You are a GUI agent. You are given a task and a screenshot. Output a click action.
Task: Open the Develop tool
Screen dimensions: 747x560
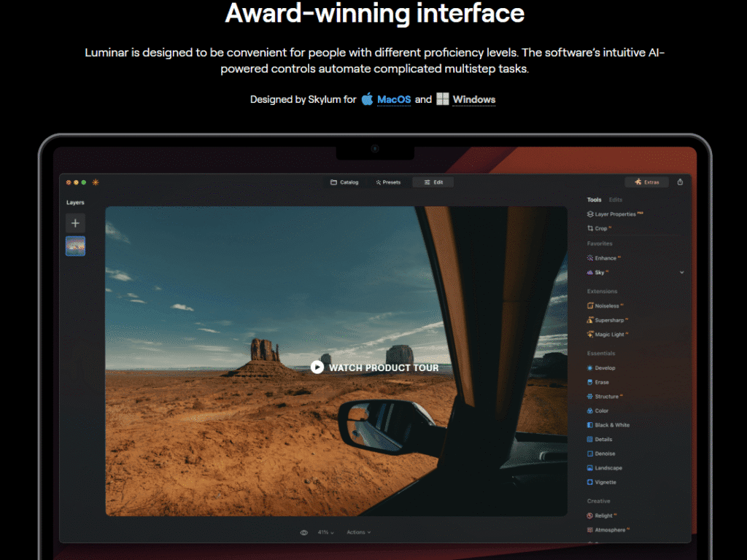point(601,367)
